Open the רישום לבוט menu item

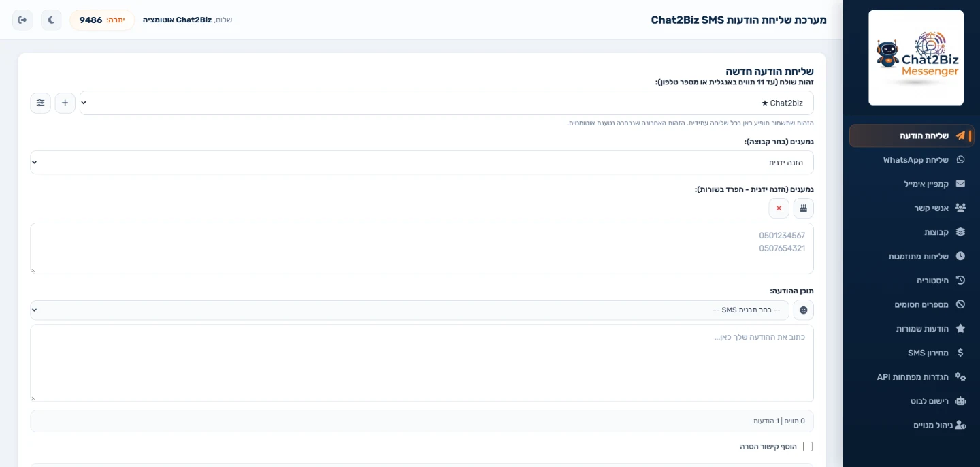pyautogui.click(x=912, y=401)
